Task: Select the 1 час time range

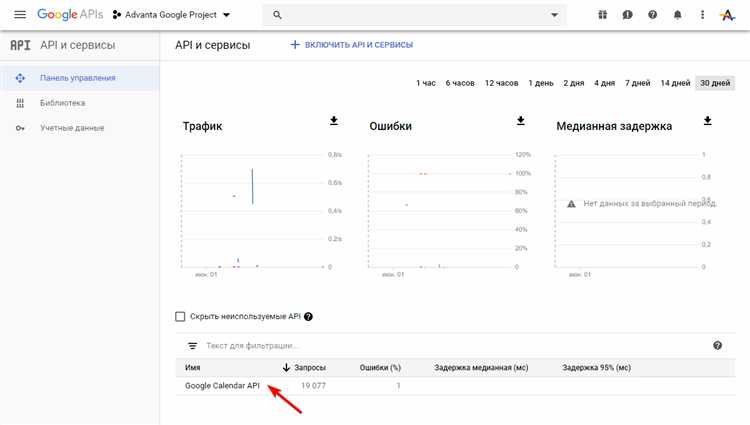Action: [425, 83]
